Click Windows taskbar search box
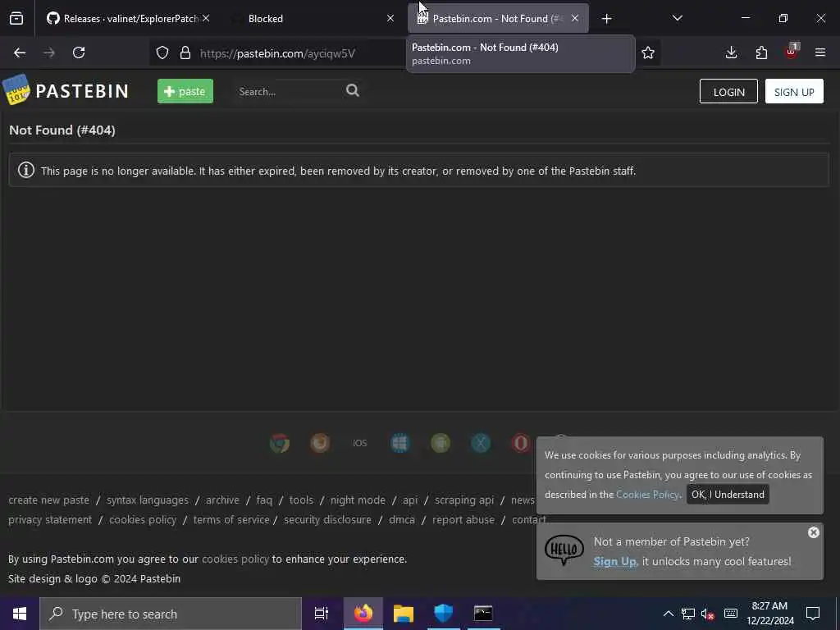 click(x=171, y=614)
